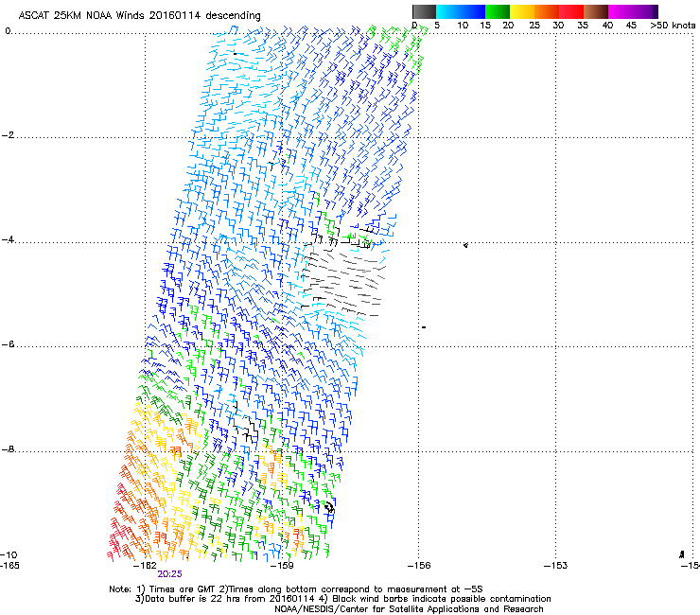The image size is (700, 615).
Task: Click the longitude label '-153' on bottom axis
Action: coord(556,566)
